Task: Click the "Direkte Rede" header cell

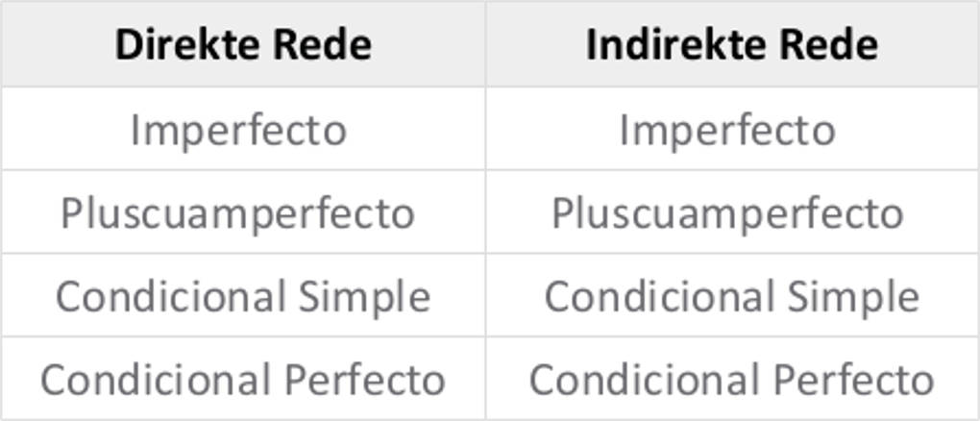Action: tap(243, 45)
